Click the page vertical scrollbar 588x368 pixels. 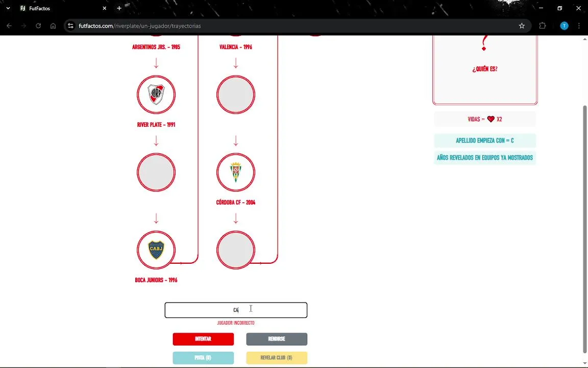pyautogui.click(x=585, y=229)
